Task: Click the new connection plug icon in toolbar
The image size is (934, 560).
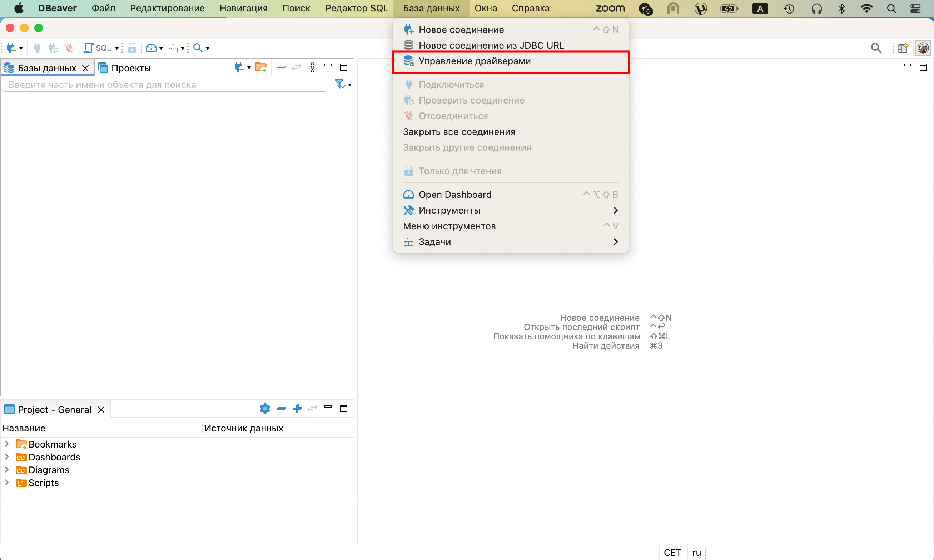Action: tap(11, 48)
